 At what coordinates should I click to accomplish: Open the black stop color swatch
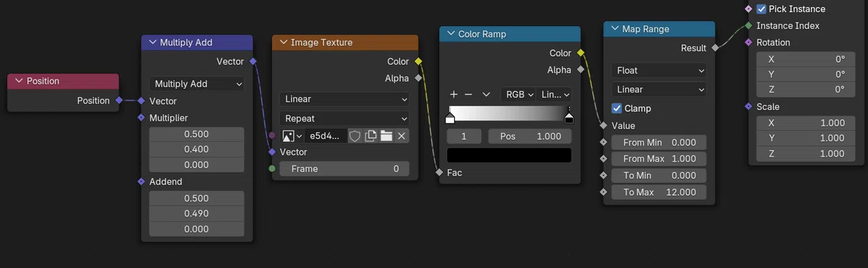pyautogui.click(x=509, y=155)
